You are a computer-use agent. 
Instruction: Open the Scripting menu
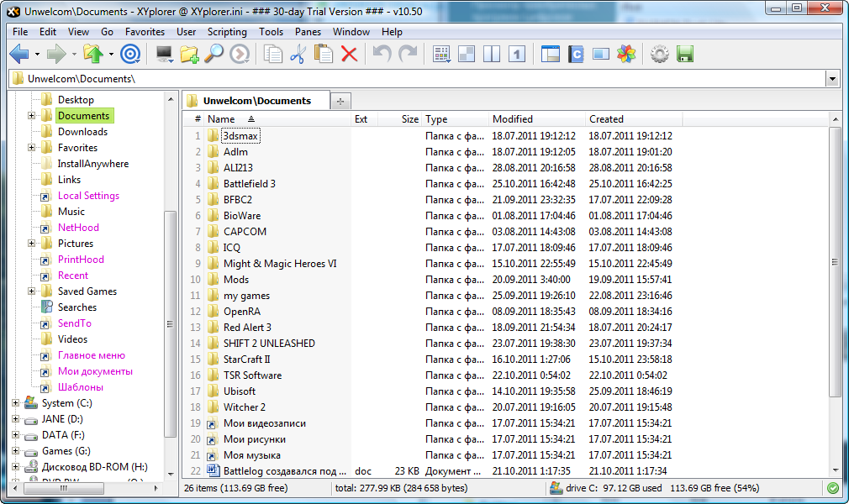[x=227, y=32]
